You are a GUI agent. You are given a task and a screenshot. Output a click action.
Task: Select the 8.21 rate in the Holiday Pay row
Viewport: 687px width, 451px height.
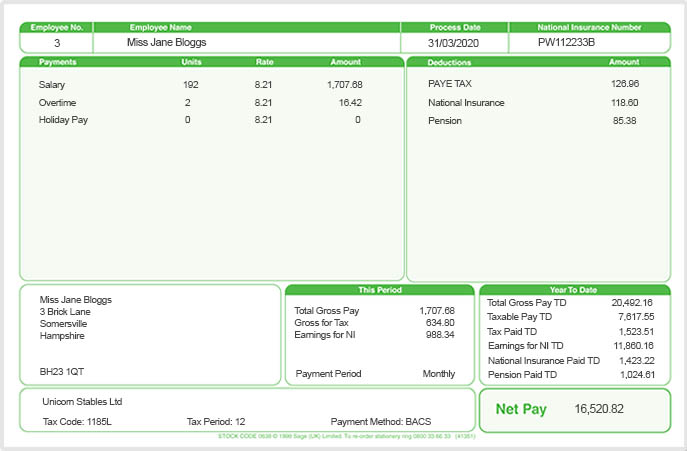coord(263,120)
